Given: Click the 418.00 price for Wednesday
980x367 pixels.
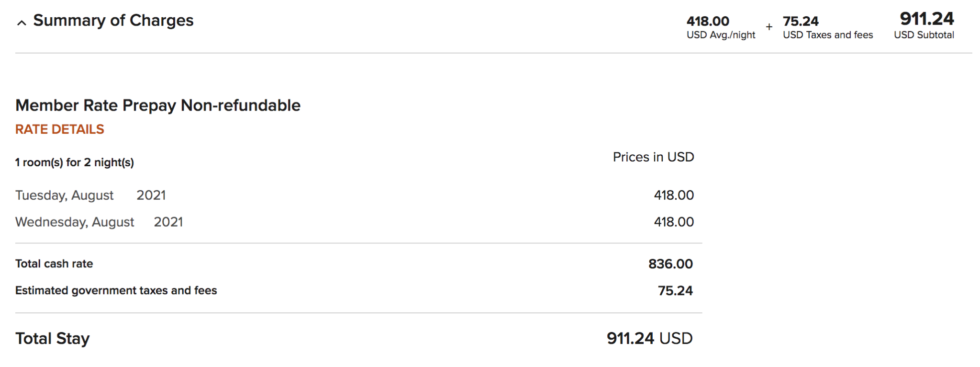Looking at the screenshot, I should click(674, 222).
